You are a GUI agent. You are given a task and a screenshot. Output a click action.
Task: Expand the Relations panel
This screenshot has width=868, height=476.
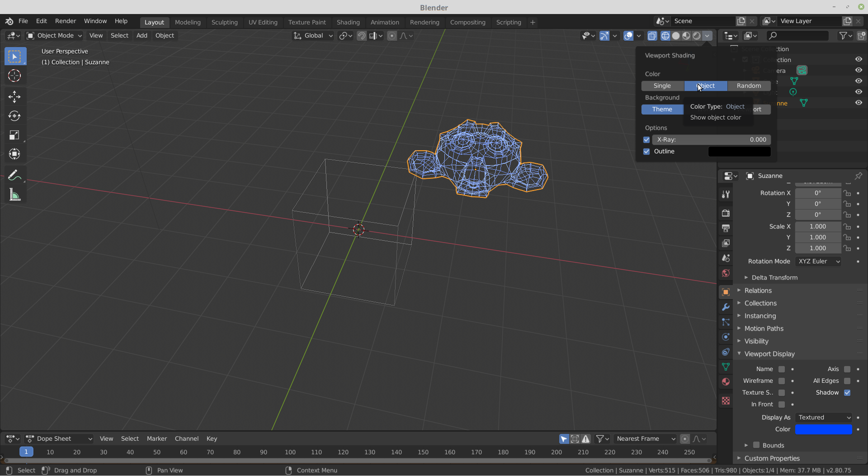click(x=758, y=290)
